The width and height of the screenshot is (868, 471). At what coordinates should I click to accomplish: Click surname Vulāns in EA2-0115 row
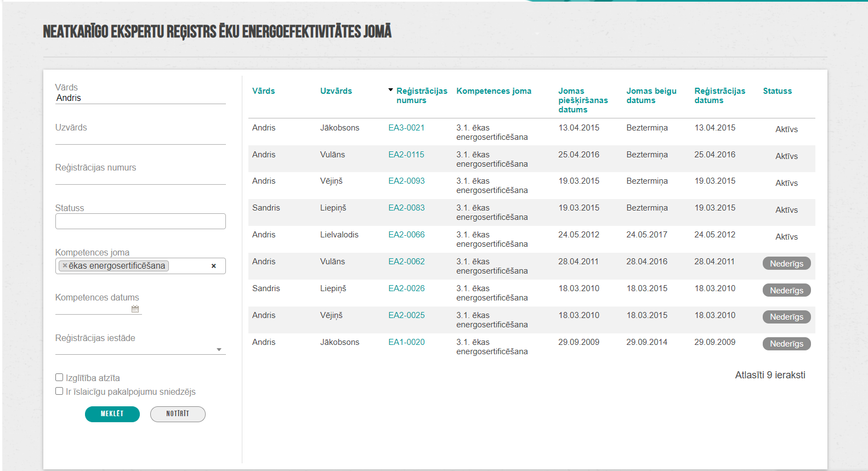[x=333, y=155]
